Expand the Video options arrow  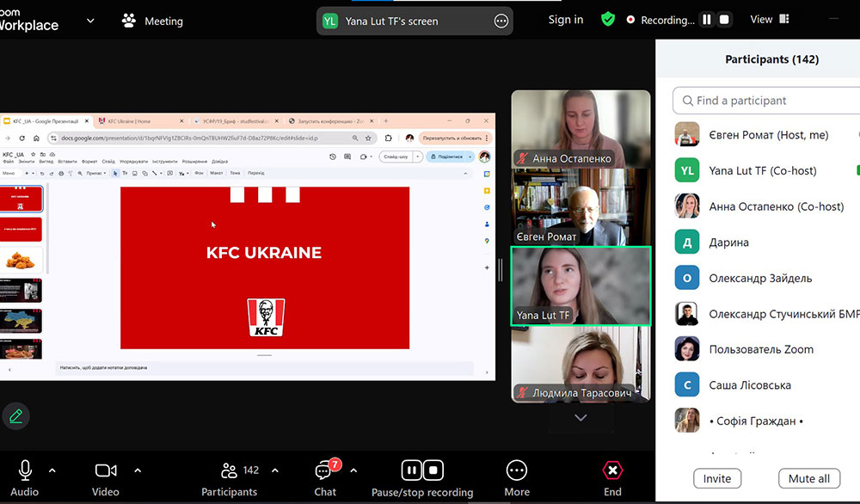click(x=138, y=470)
